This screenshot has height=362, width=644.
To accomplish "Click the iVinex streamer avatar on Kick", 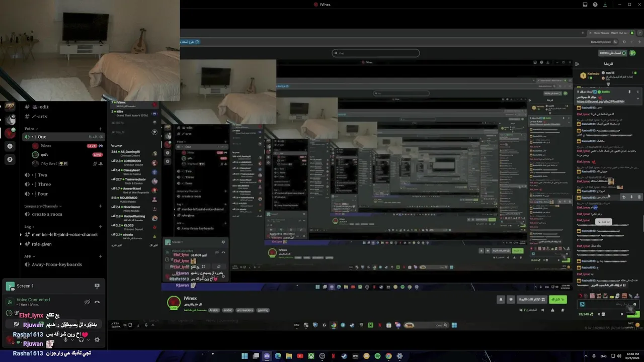I will [174, 303].
